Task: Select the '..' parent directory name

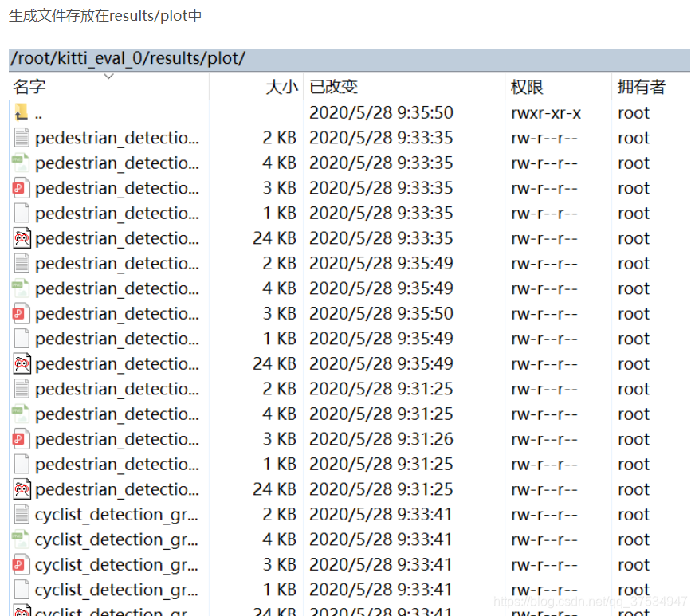Action: [38, 117]
